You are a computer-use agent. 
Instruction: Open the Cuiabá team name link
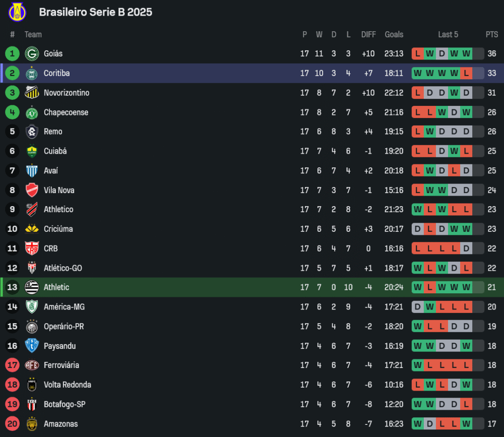click(55, 151)
